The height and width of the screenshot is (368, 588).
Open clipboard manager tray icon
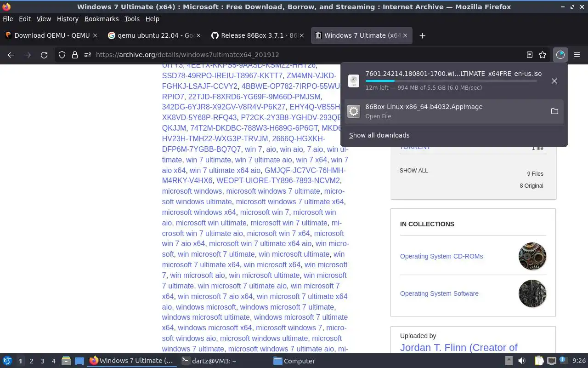pyautogui.click(x=539, y=361)
